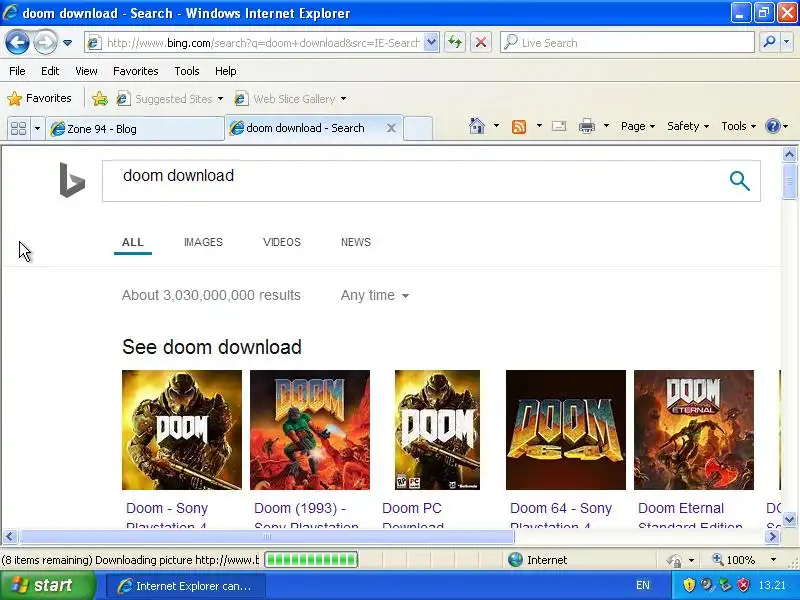This screenshot has width=800, height=600.
Task: Switch to the NEWS results tab
Action: click(x=356, y=242)
